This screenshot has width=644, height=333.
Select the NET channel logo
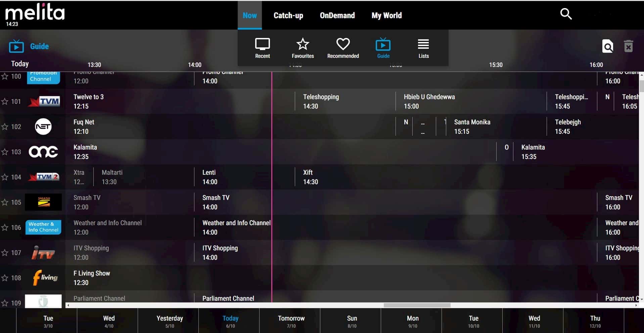tap(43, 127)
